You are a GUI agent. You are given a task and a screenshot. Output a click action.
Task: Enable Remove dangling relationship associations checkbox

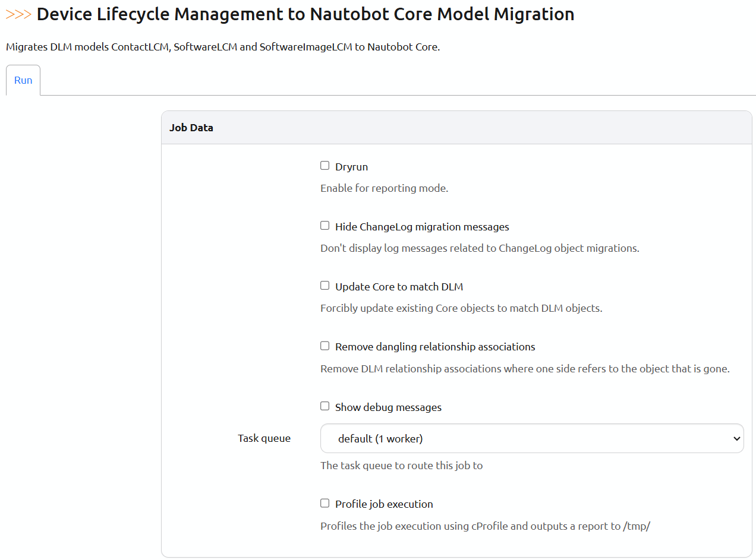(325, 346)
